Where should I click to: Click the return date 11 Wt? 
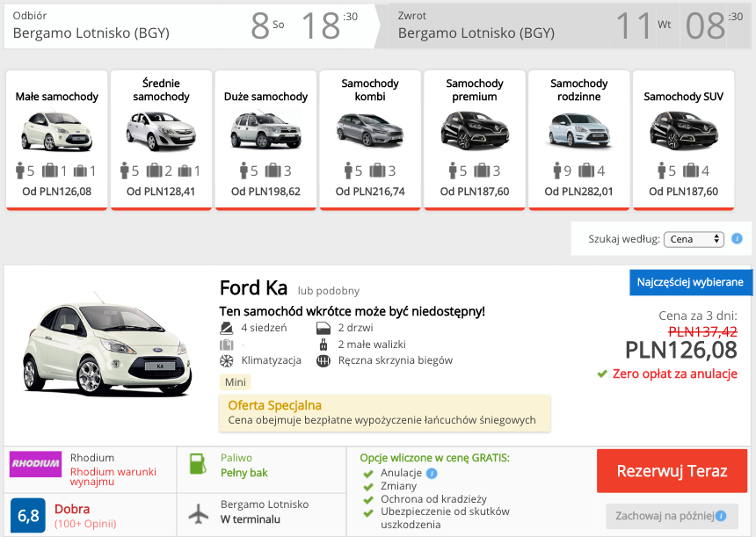(x=643, y=25)
